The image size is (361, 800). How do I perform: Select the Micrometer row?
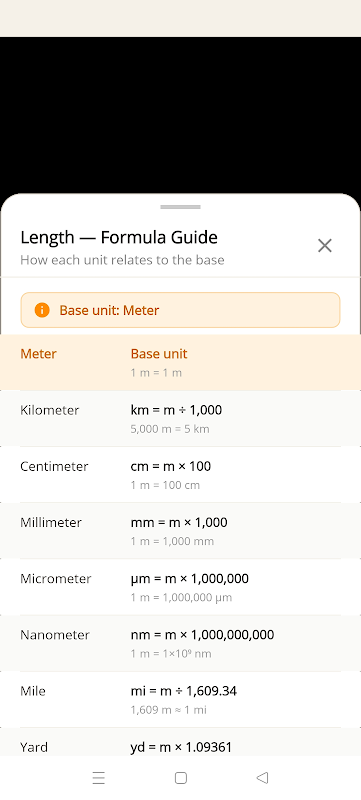(180, 587)
